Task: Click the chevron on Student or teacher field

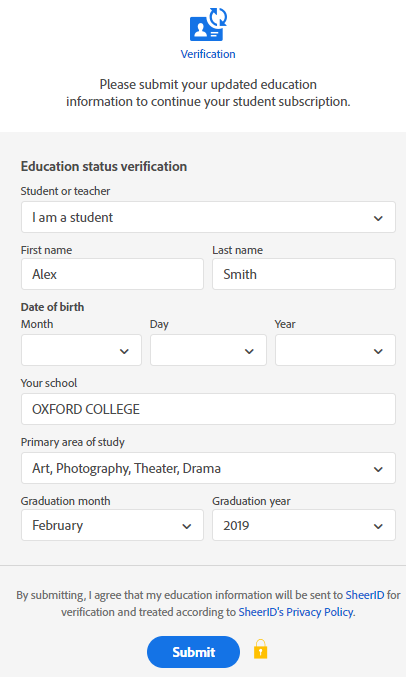Action: [x=378, y=218]
